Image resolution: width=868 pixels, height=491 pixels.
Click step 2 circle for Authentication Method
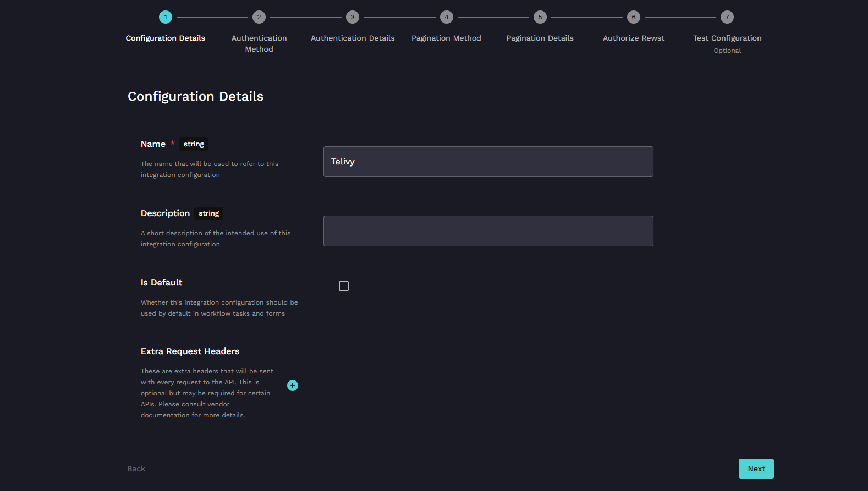pyautogui.click(x=259, y=17)
